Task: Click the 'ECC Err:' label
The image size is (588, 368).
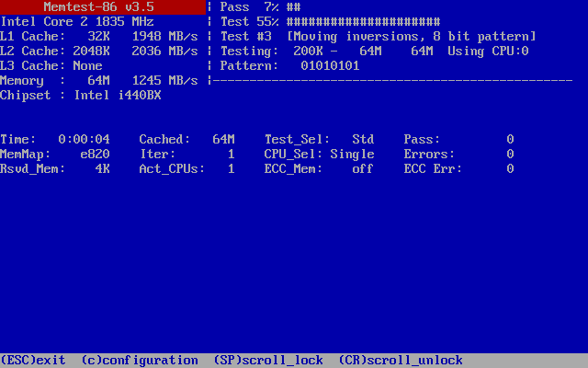Action: tap(433, 169)
